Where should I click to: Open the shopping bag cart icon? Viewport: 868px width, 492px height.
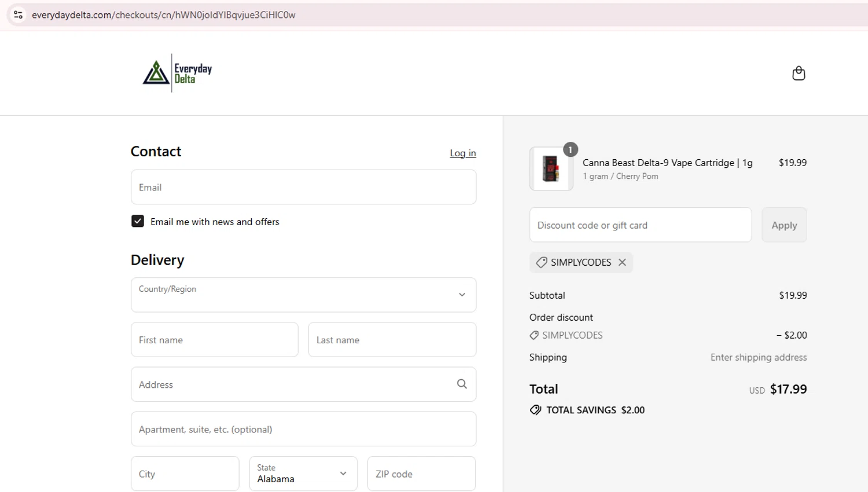[x=799, y=74]
